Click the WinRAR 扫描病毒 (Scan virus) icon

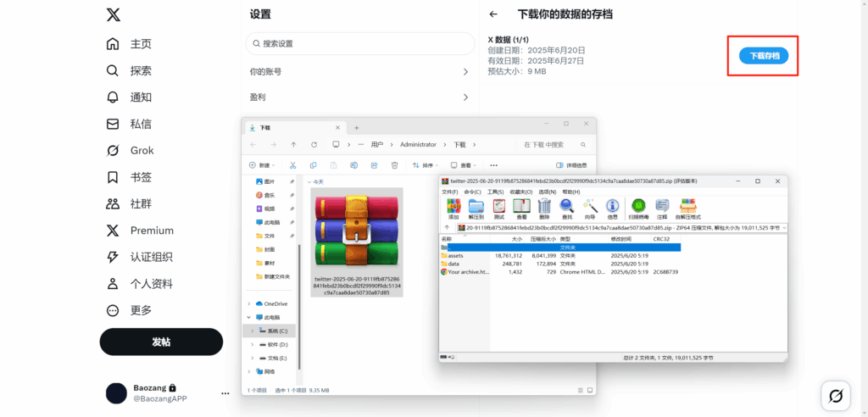(x=639, y=206)
